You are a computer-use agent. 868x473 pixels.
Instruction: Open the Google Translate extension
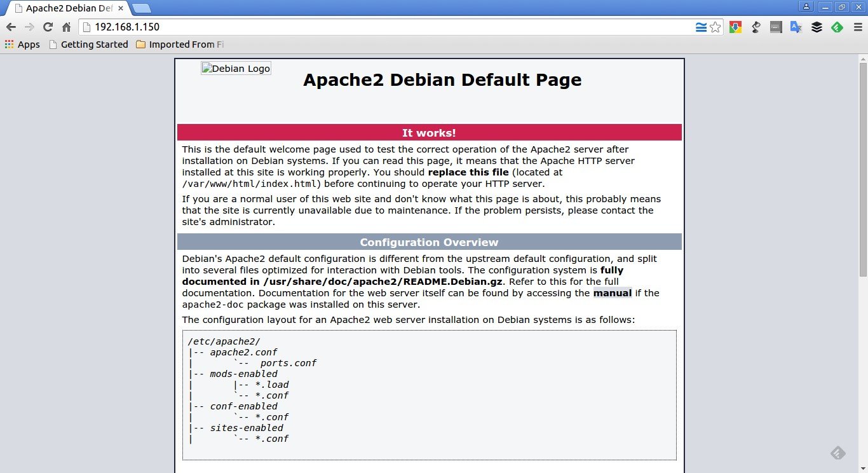[796, 27]
